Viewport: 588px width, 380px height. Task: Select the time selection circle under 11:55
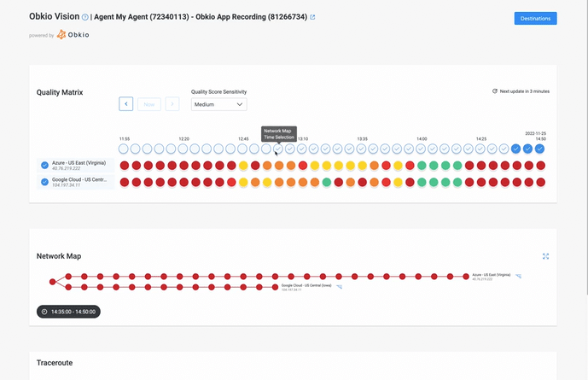click(124, 149)
